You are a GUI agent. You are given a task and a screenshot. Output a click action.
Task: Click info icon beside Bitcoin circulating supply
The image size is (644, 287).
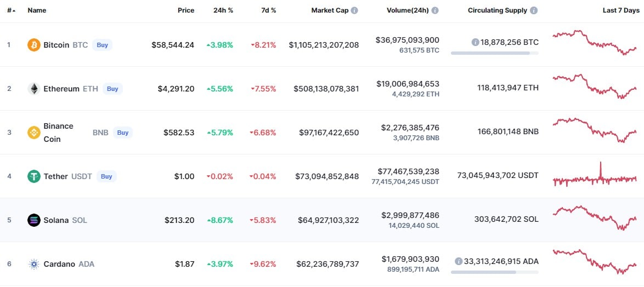[475, 42]
